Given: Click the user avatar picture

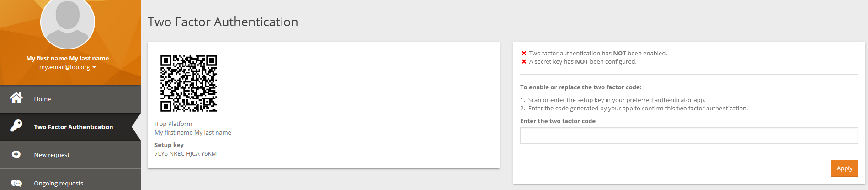Looking at the screenshot, I should click(x=68, y=22).
